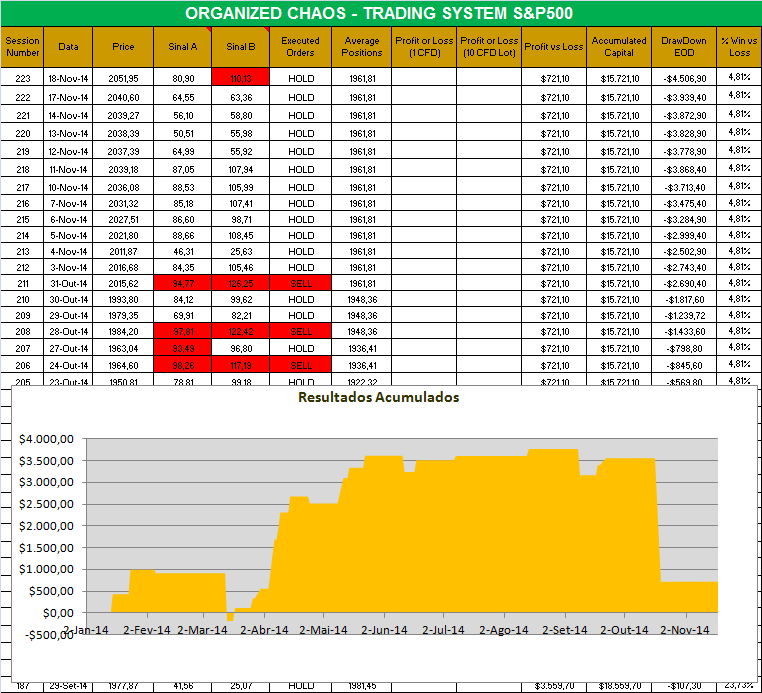The width and height of the screenshot is (762, 693).
Task: Select the Accumulated Capital header
Action: [x=619, y=47]
